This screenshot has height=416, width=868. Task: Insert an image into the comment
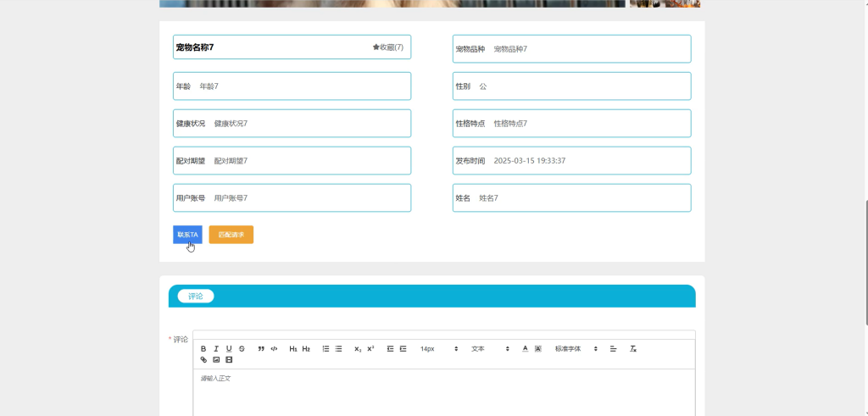tap(216, 360)
